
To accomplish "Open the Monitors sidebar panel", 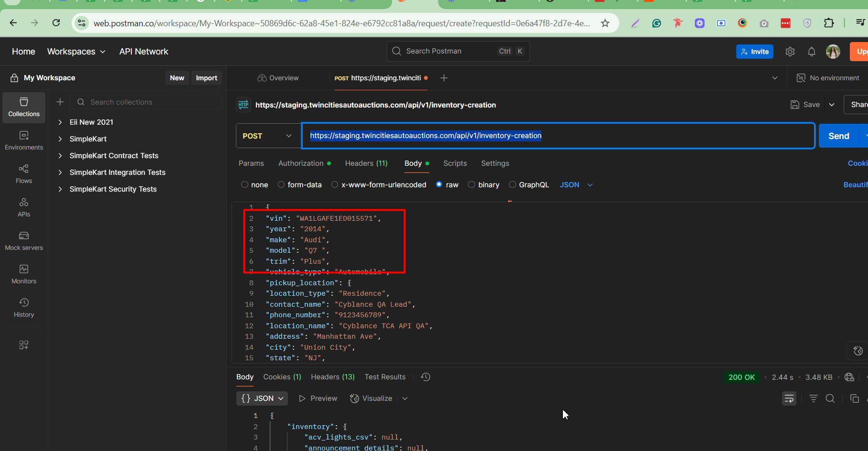I will pyautogui.click(x=24, y=275).
